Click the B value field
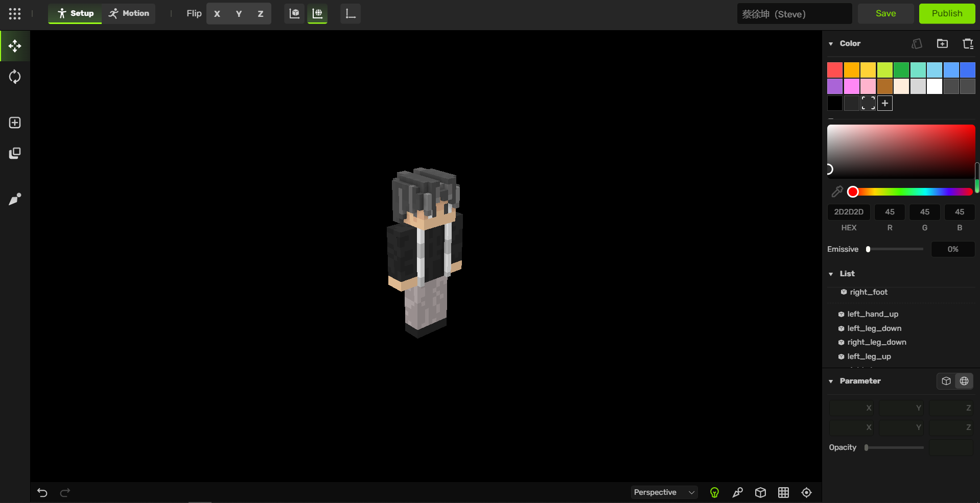980x503 pixels. pos(960,212)
